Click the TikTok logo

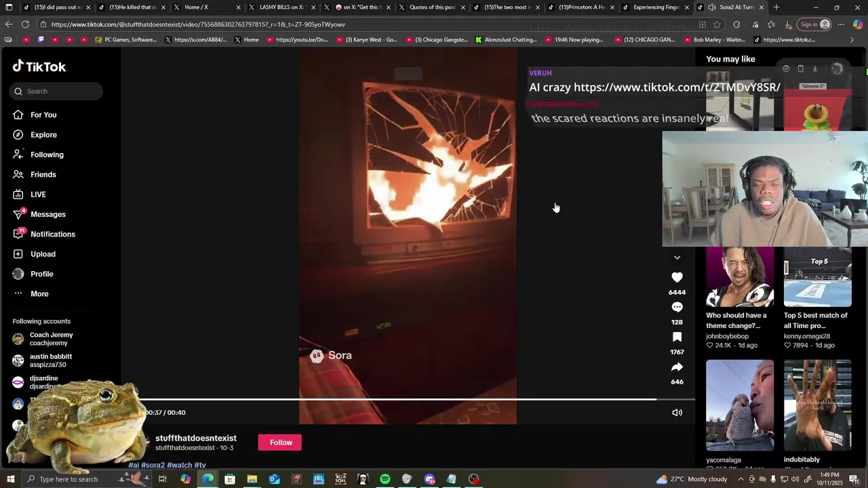click(39, 66)
